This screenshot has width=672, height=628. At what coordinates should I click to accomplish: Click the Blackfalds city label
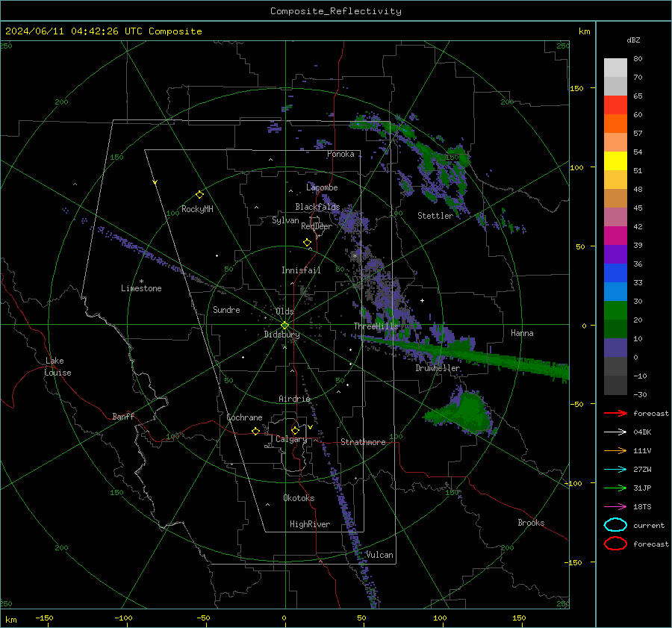coord(317,207)
